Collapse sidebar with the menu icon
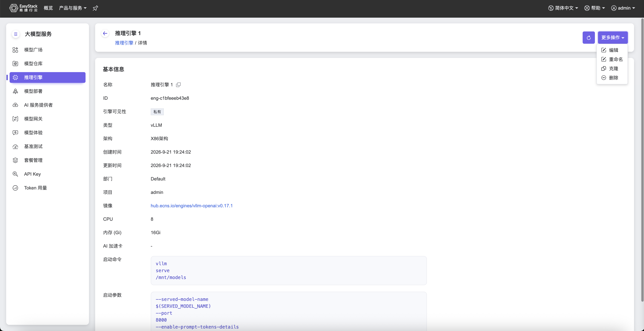Viewport: 644px width, 331px height. click(16, 34)
